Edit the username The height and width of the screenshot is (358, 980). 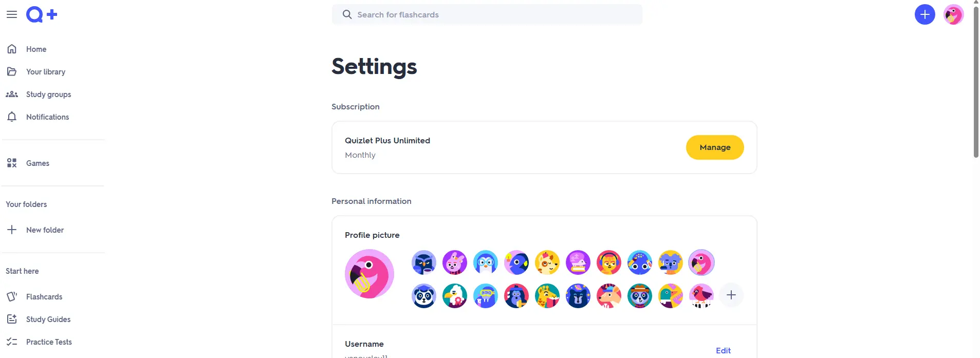(723, 351)
